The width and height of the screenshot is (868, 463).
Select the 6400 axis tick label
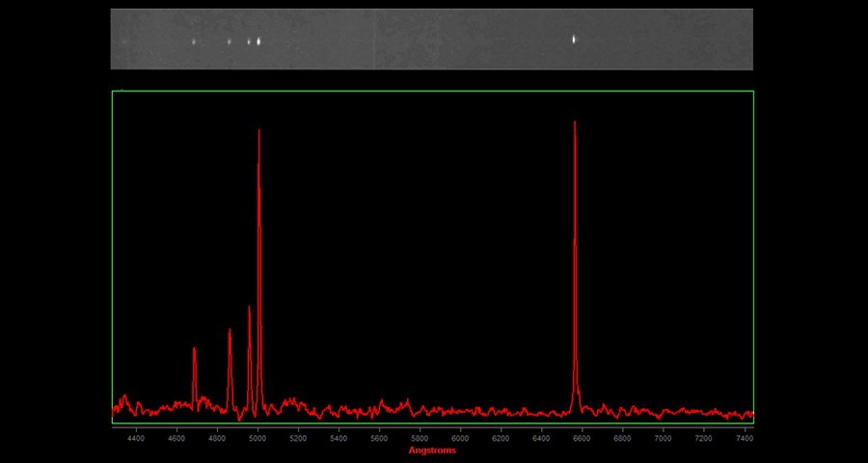tap(541, 439)
